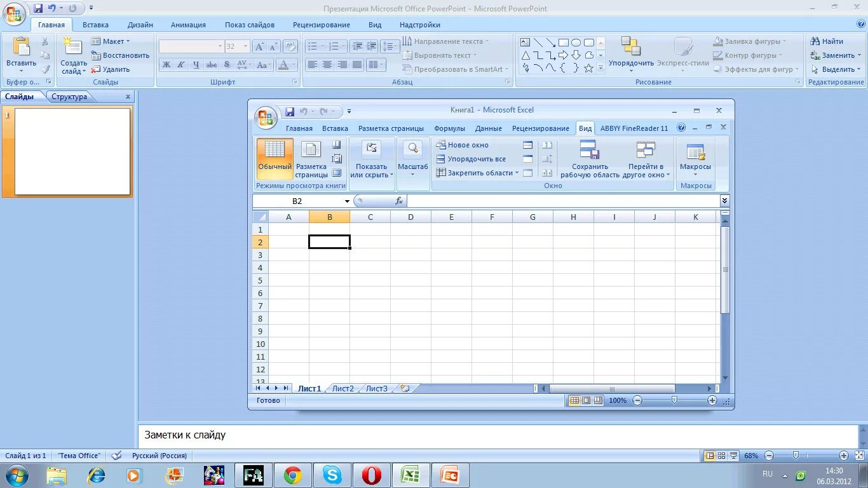
Task: Expand Excel formula bar chevron
Action: point(725,201)
